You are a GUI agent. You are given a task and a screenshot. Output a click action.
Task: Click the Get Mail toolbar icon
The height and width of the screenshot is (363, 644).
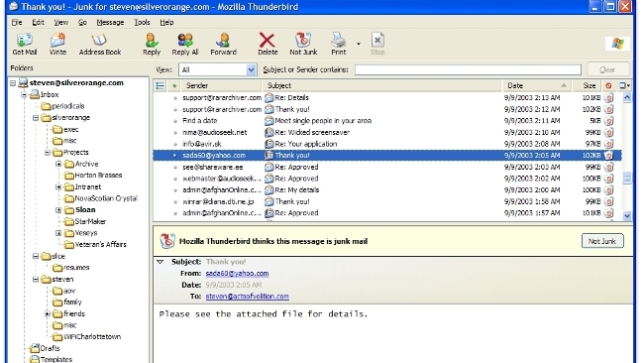pyautogui.click(x=24, y=41)
